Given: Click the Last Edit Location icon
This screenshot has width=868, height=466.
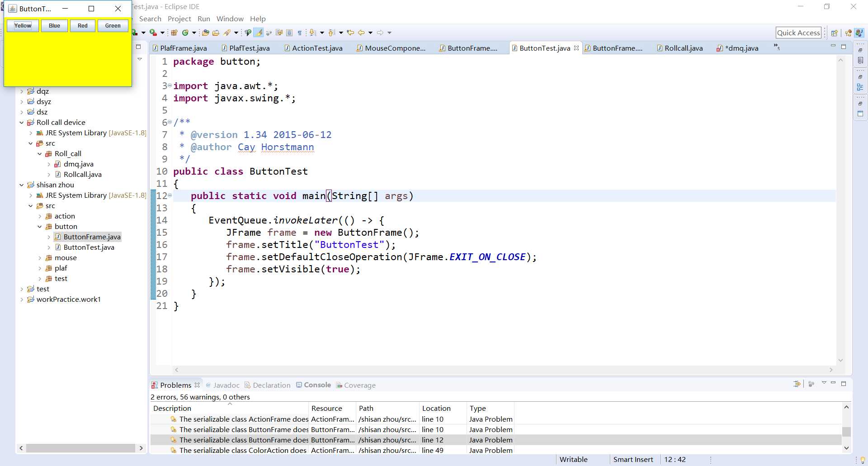Looking at the screenshot, I should click(350, 33).
